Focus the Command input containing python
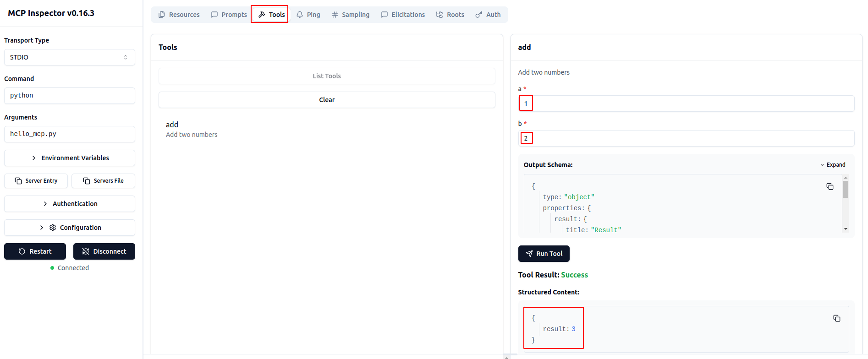Viewport: 868px width, 359px height. 70,96
